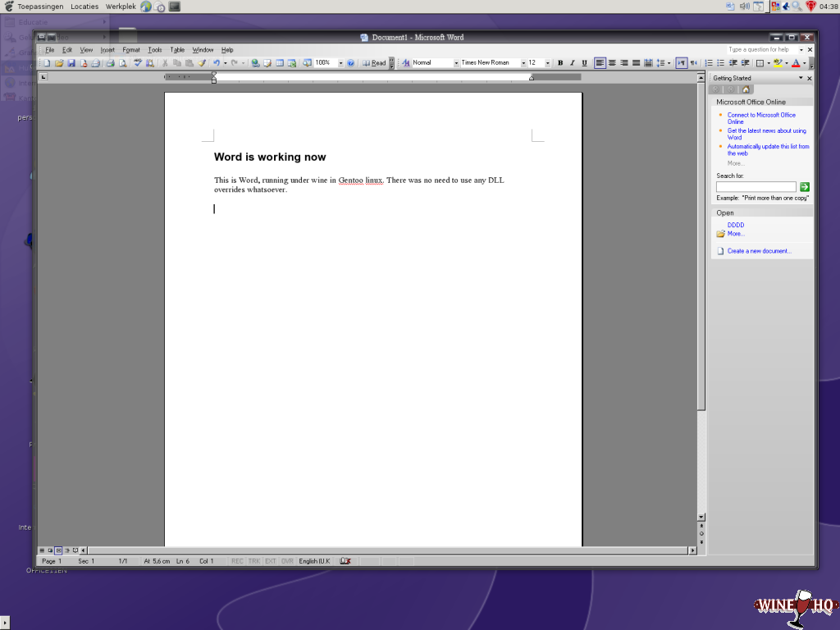Image resolution: width=840 pixels, height=630 pixels.
Task: Click Create a new document link
Action: (x=759, y=251)
